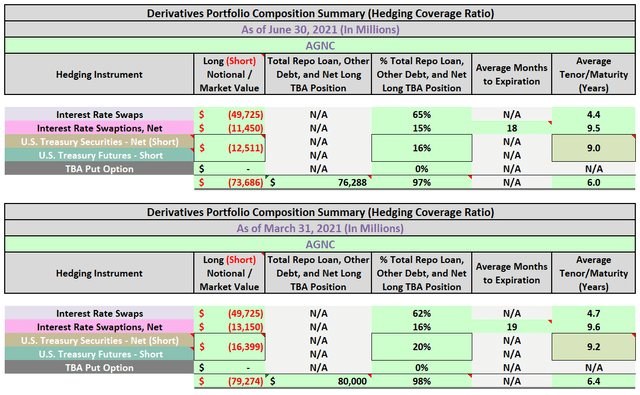Click TBA Put Option in March table
Screen dimensions: 640x395
99,368
